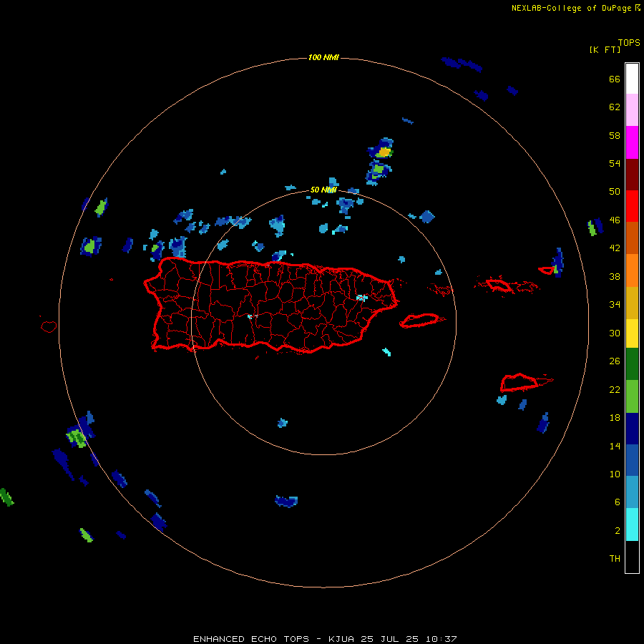Click the yellow band in the legend
Viewport: 644px width, 644px height.
point(632,333)
